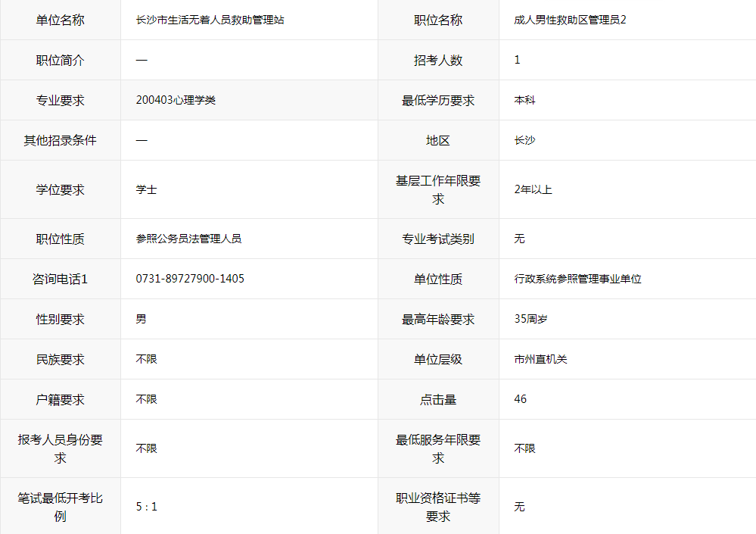756x534 pixels.
Task: Click the 其他招录条件 label
Action: pyautogui.click(x=61, y=140)
